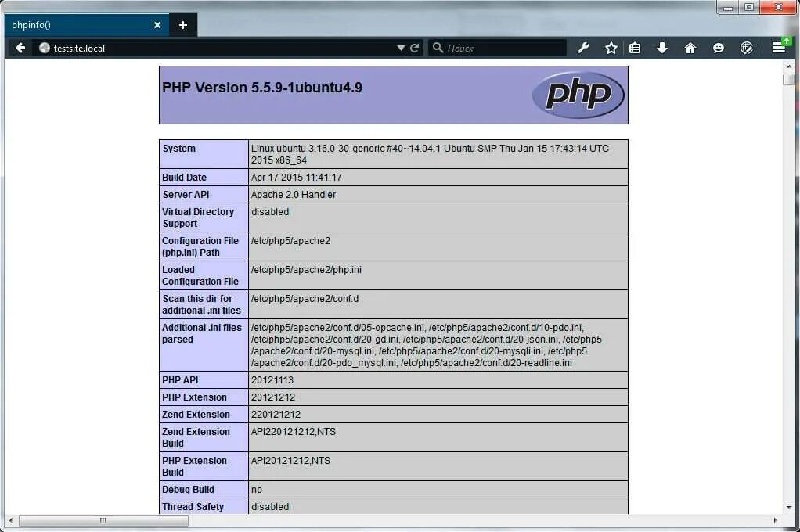Click the API20121212,NTS value
Image resolution: width=800 pixels, height=532 pixels.
point(291,461)
